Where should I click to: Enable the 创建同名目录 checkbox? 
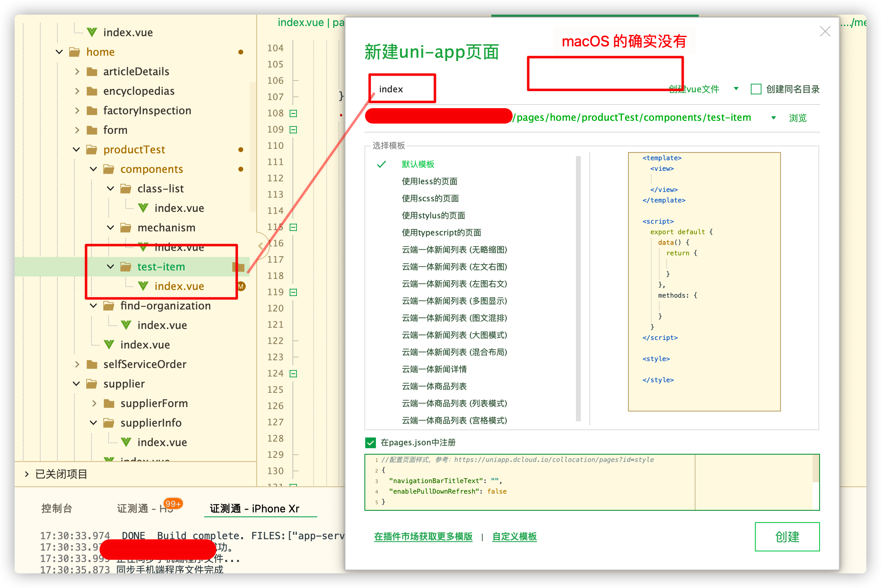pos(756,89)
